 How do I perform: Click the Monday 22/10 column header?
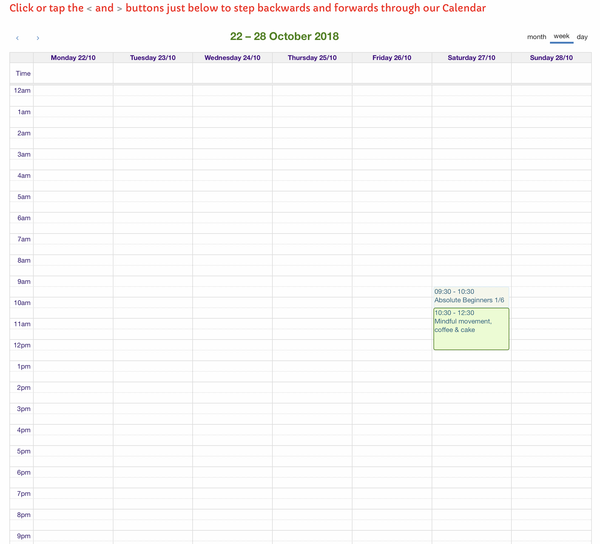73,58
